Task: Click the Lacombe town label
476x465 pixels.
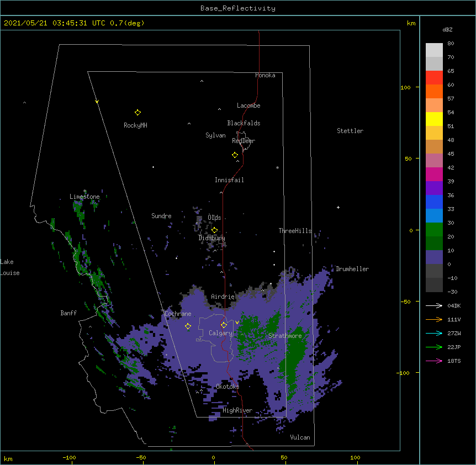Action: (248, 105)
